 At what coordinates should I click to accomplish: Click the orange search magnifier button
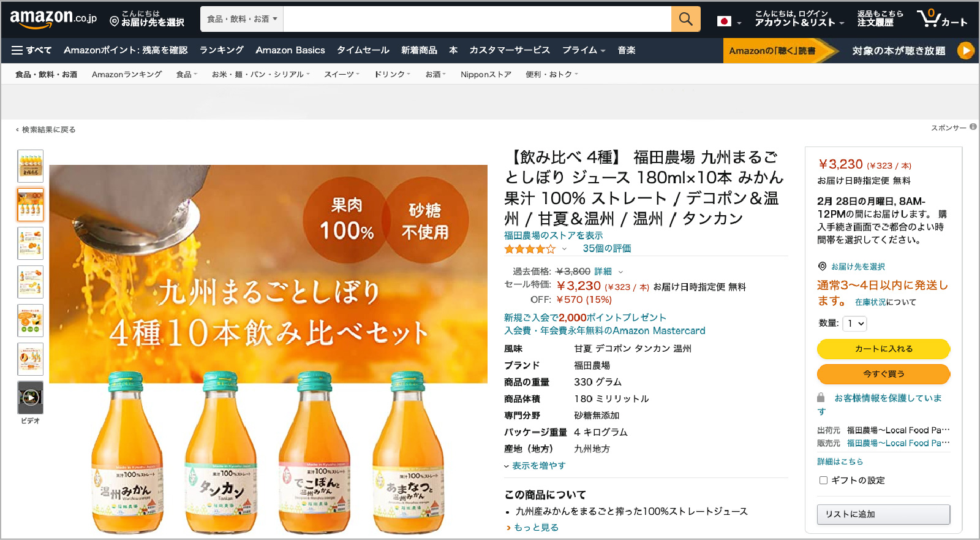[685, 20]
